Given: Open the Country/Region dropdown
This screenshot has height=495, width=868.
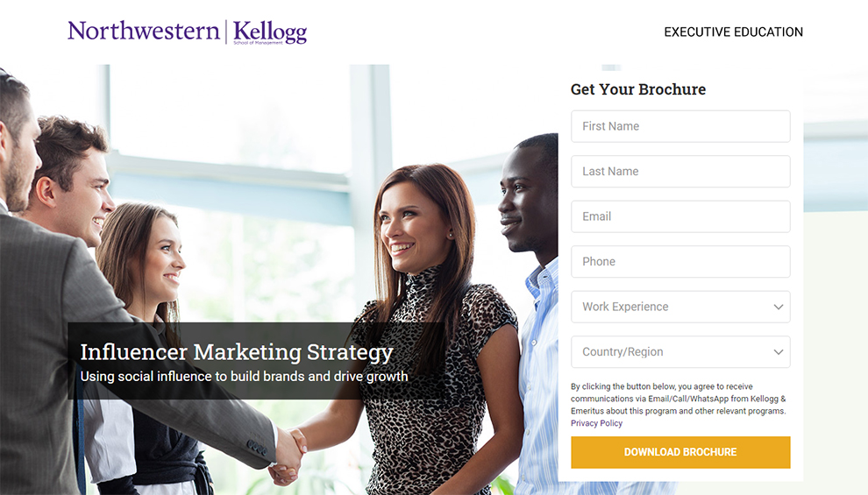Looking at the screenshot, I should coord(680,351).
